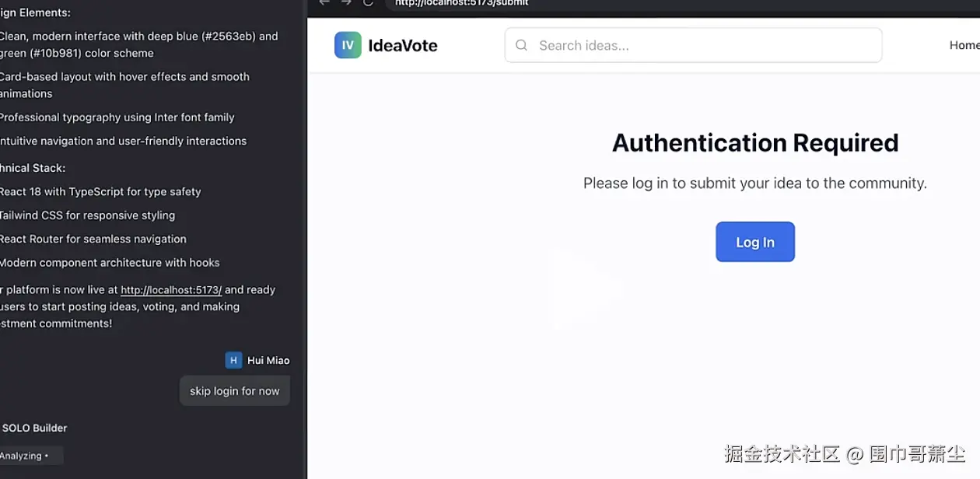Screen dimensions: 980x479
Task: Open the Home navigation item
Action: tap(964, 45)
